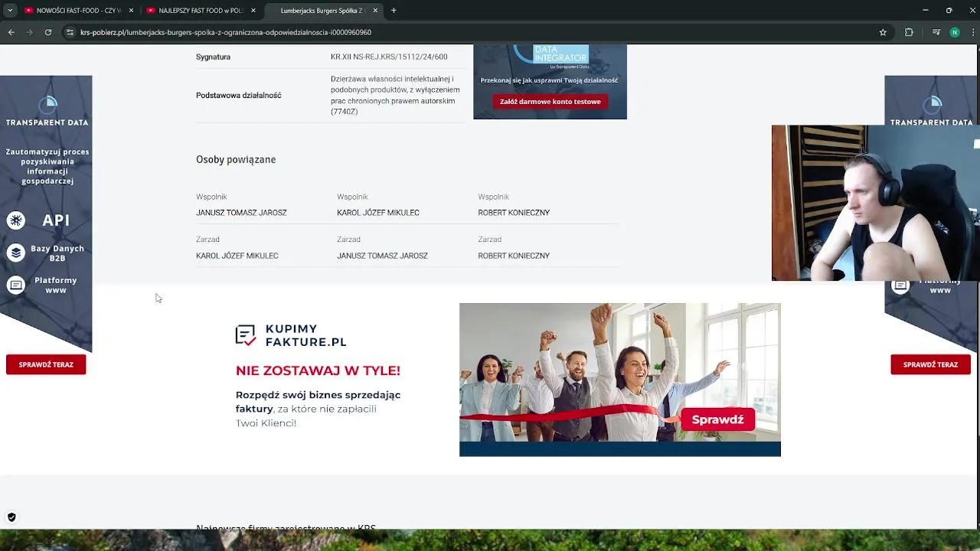Go back using the browser back arrow
Viewport: 980px width, 551px height.
(x=11, y=32)
